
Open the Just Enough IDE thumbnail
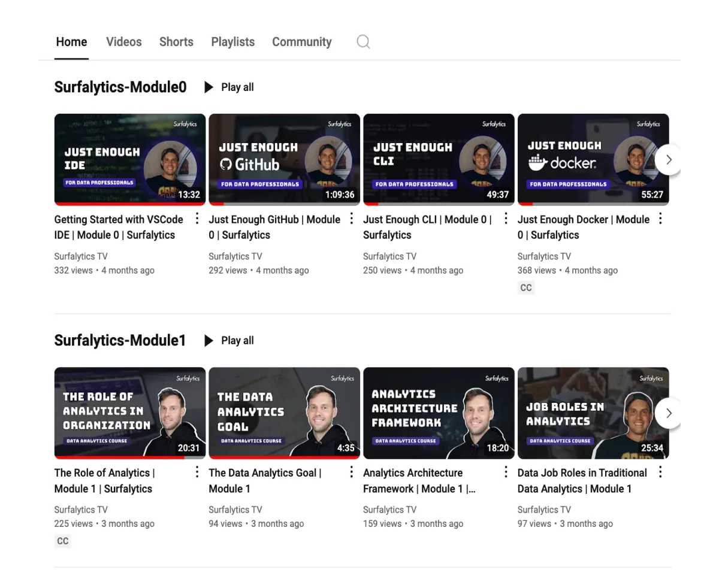[x=130, y=159]
